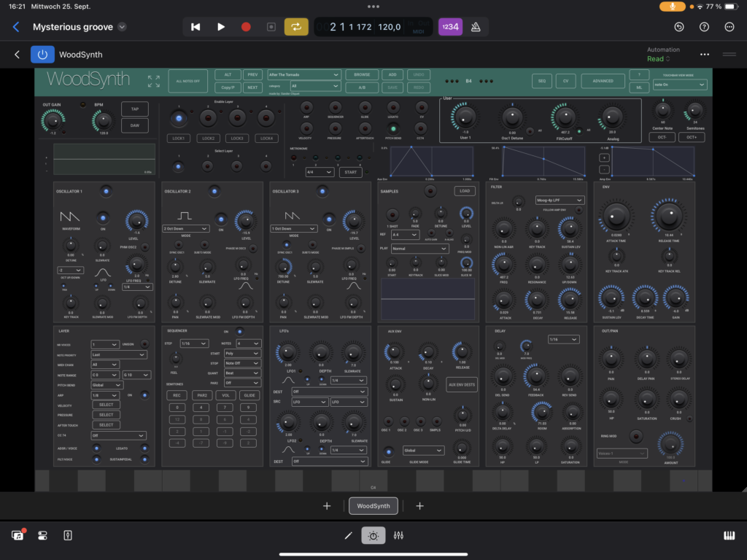
Task: Toggle the purple 1234 count-in button
Action: click(449, 27)
